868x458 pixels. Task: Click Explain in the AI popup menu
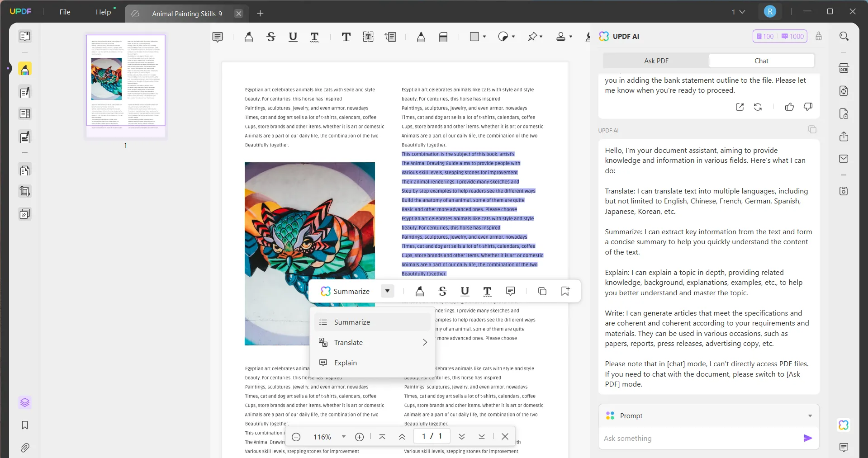point(346,363)
